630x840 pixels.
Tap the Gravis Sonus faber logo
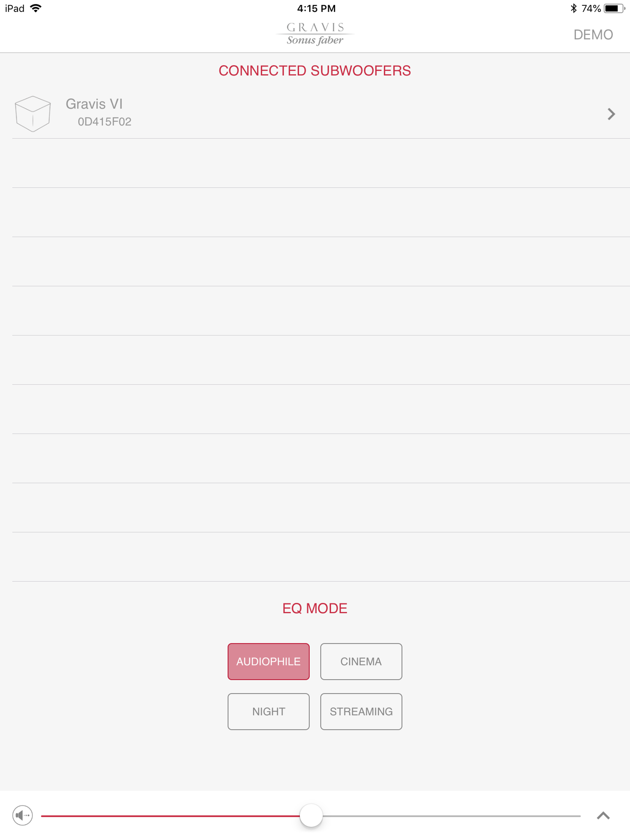(315, 34)
